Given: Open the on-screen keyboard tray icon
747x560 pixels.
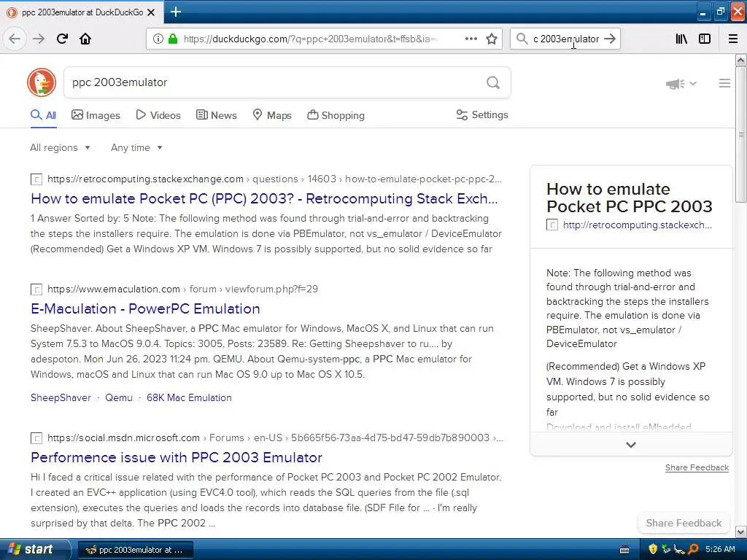Looking at the screenshot, I should tap(624, 550).
